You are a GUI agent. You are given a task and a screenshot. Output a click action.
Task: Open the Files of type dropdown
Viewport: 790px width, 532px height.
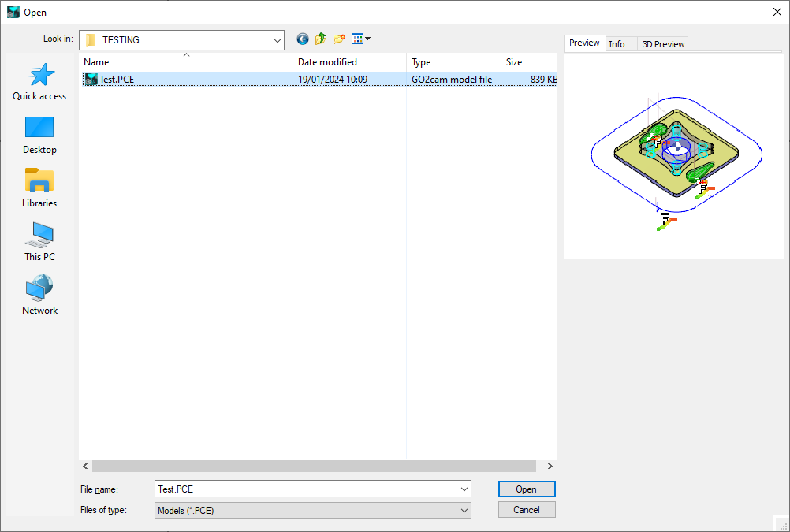464,511
